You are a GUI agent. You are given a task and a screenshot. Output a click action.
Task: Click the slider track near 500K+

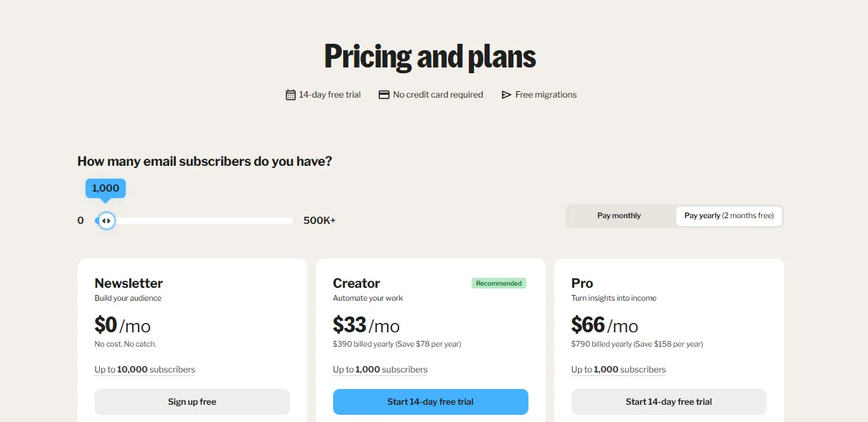[x=284, y=220]
